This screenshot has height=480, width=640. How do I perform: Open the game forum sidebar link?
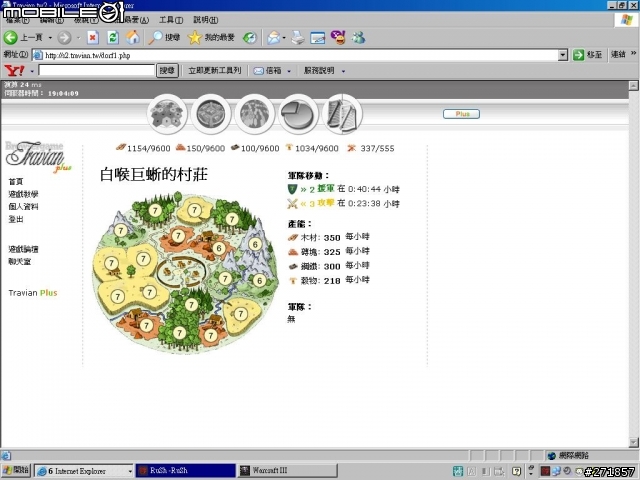click(x=23, y=249)
